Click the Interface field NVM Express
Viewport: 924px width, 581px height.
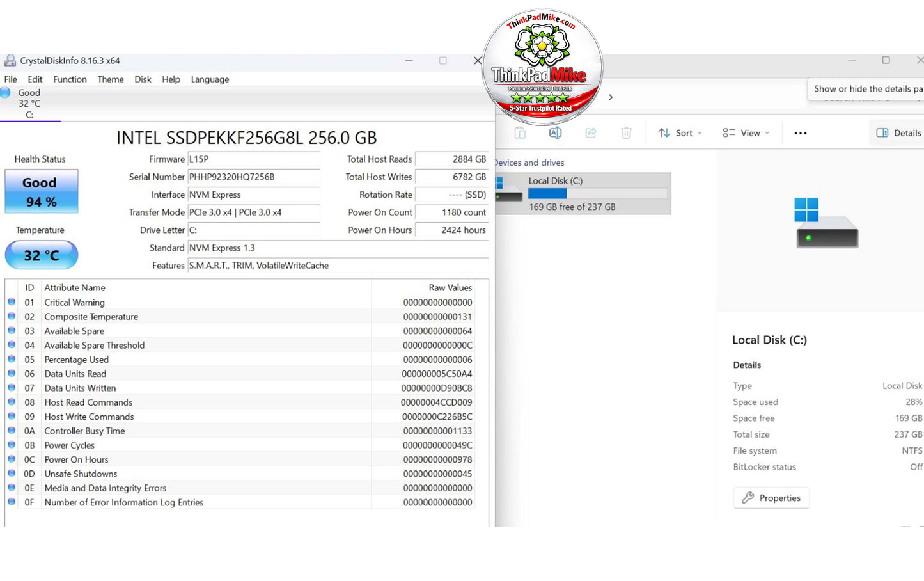pos(254,195)
